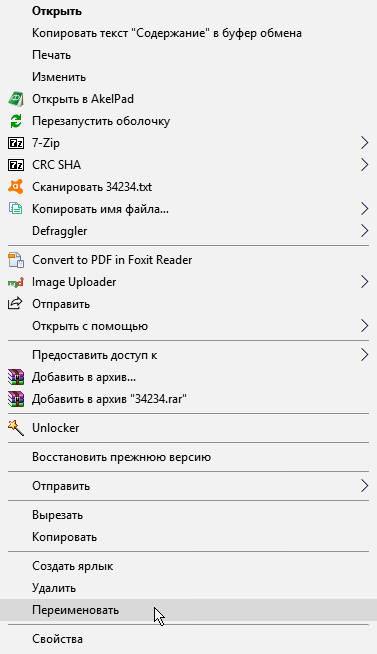Click the Foxit Convert to PDF icon
The height and width of the screenshot is (654, 377).
coord(16,259)
